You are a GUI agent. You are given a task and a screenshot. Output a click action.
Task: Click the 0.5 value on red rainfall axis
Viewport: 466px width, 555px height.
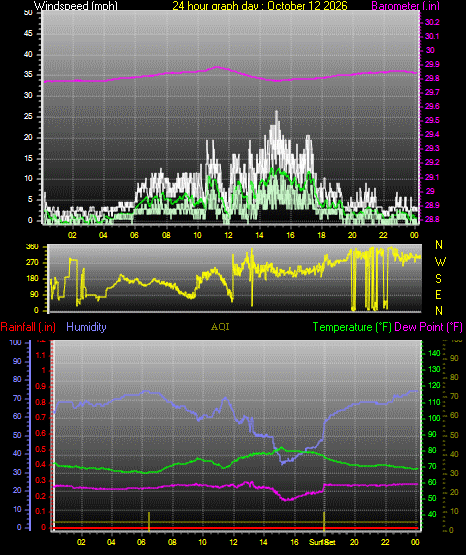tap(41, 449)
